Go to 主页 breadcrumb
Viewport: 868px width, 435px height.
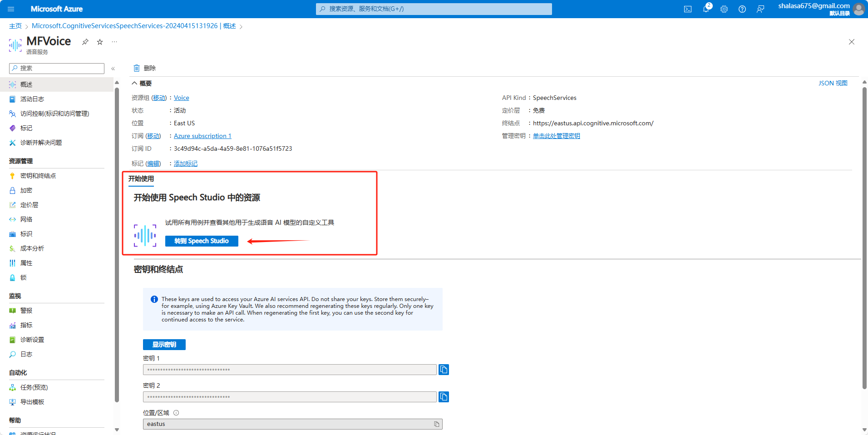point(15,26)
